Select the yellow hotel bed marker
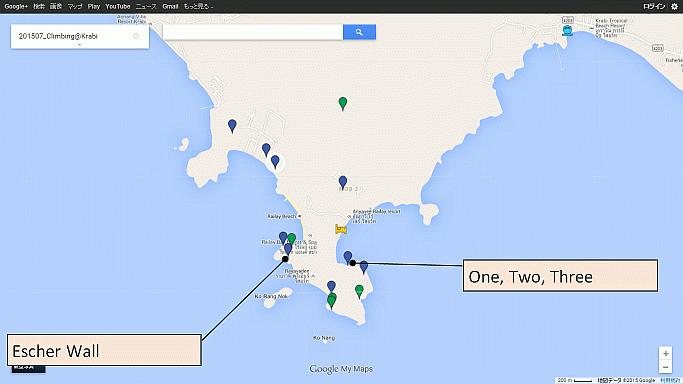This screenshot has height=384, width=683. 341,229
